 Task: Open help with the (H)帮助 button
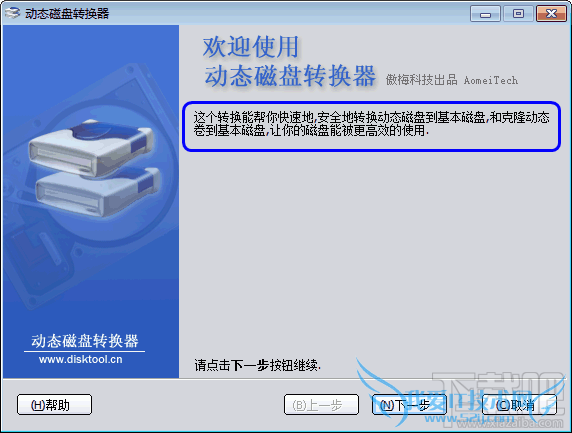coord(54,405)
